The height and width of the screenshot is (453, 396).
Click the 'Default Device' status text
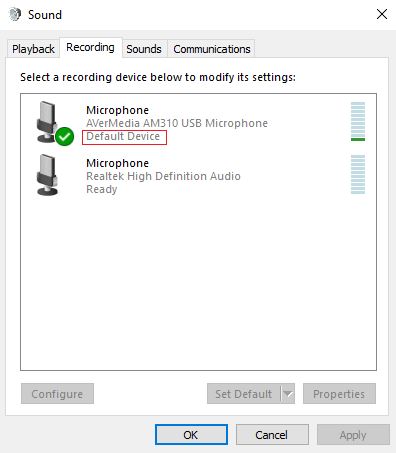(x=123, y=136)
